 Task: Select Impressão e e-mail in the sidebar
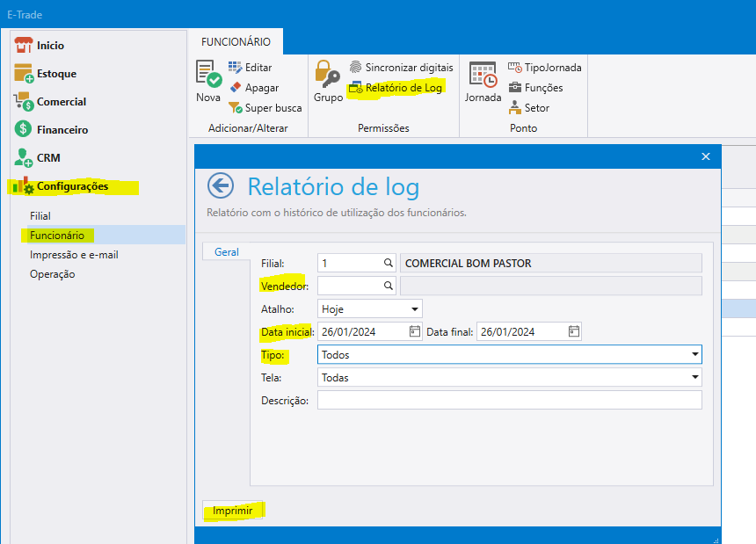pyautogui.click(x=74, y=255)
